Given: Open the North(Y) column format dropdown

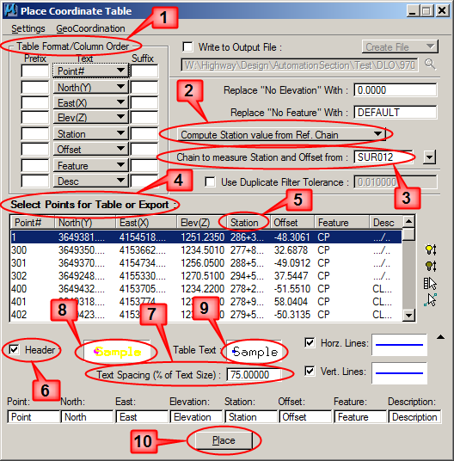Looking at the screenshot, I should coord(90,87).
